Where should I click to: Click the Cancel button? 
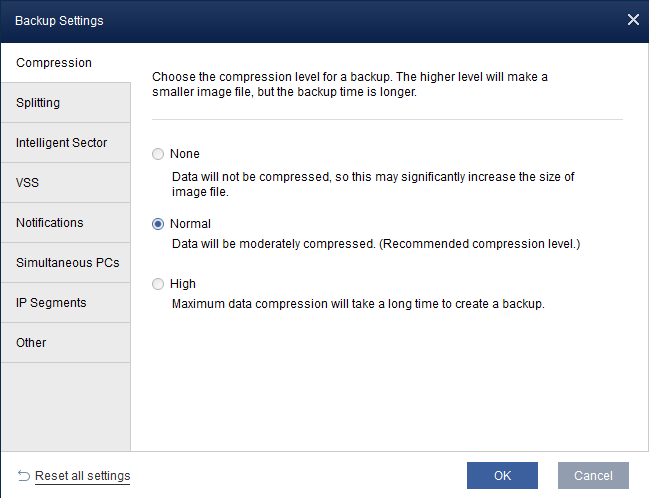pyautogui.click(x=593, y=475)
